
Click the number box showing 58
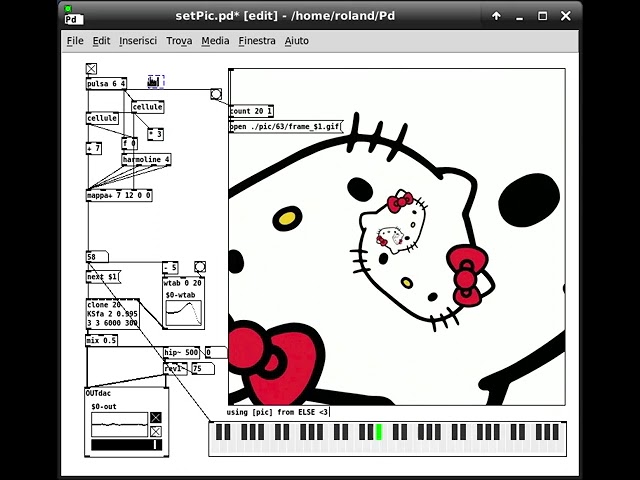[x=97, y=257]
